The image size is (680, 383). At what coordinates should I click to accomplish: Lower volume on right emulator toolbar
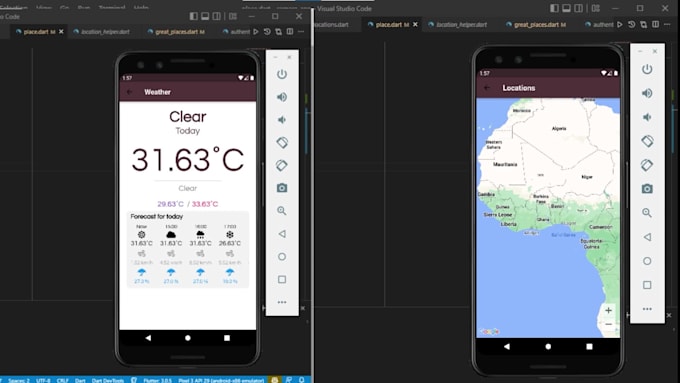(647, 117)
